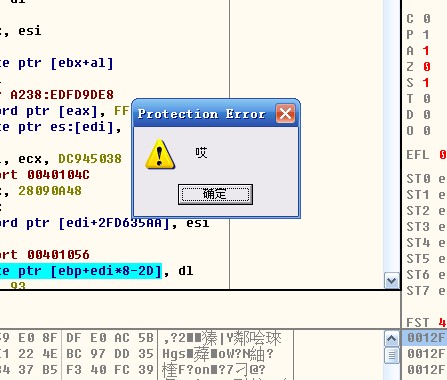Click the ST7 register entry
Screen dimensions: 447x380
pyautogui.click(x=426, y=291)
